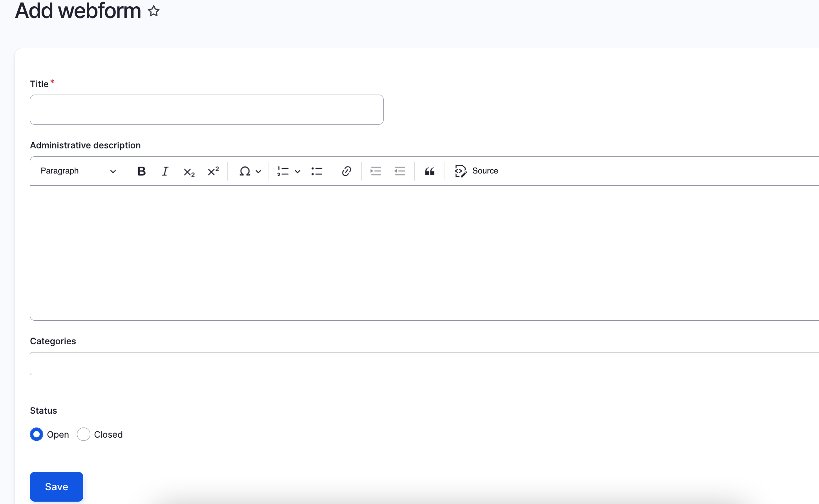
Task: Toggle bold formatting in the editor toolbar
Action: 141,171
